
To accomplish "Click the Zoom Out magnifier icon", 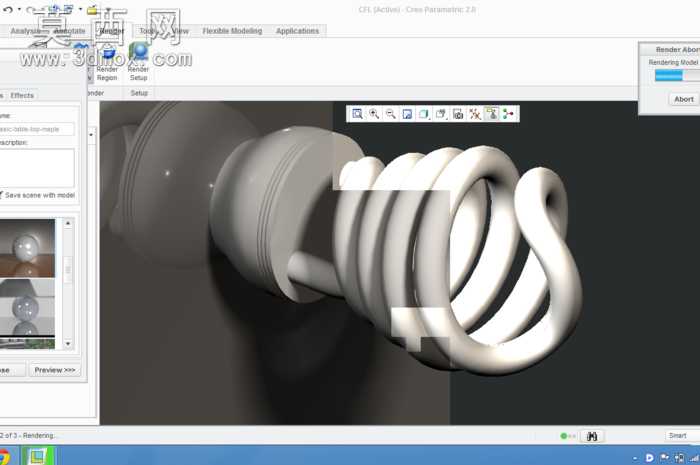I will tap(391, 114).
